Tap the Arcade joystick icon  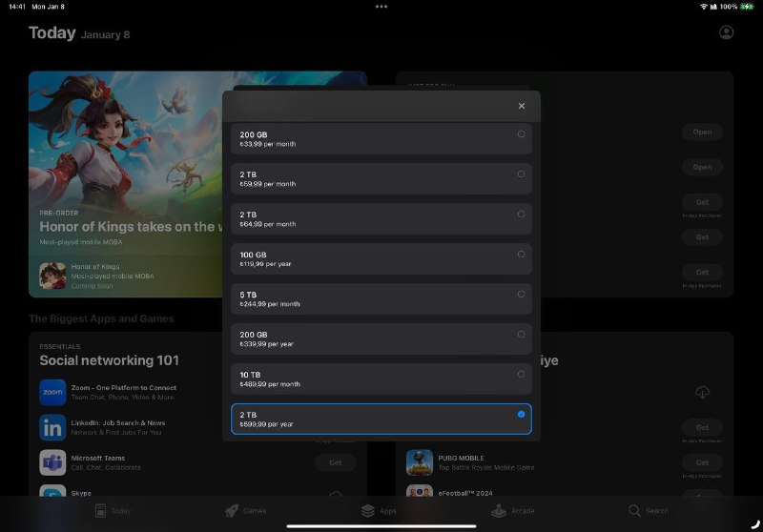[x=498, y=511]
